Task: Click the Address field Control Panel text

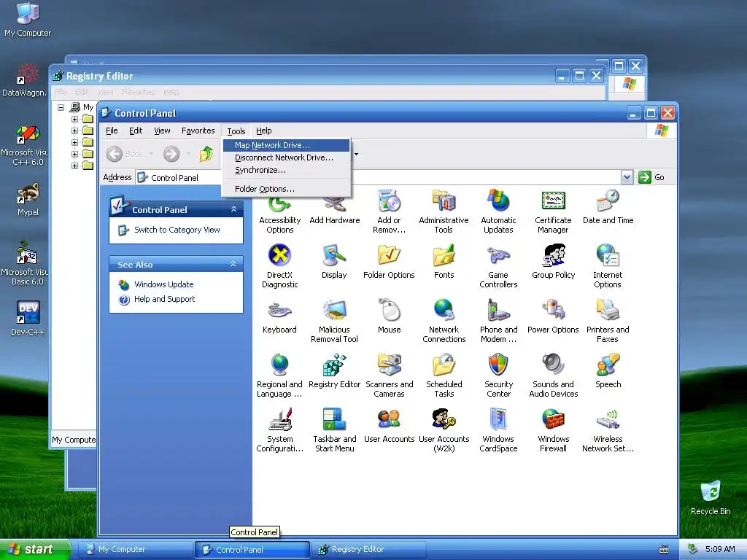Action: tap(174, 178)
